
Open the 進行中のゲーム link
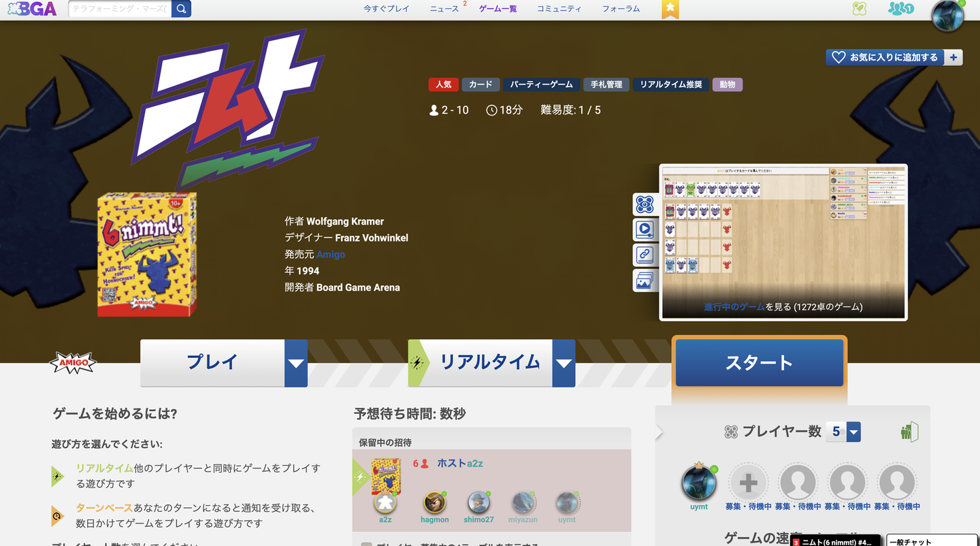[x=734, y=307]
